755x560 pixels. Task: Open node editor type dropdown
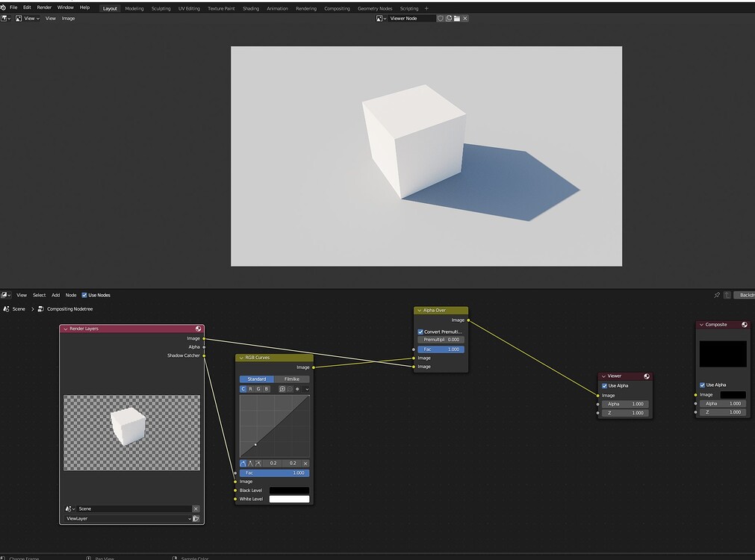pyautogui.click(x=6, y=295)
